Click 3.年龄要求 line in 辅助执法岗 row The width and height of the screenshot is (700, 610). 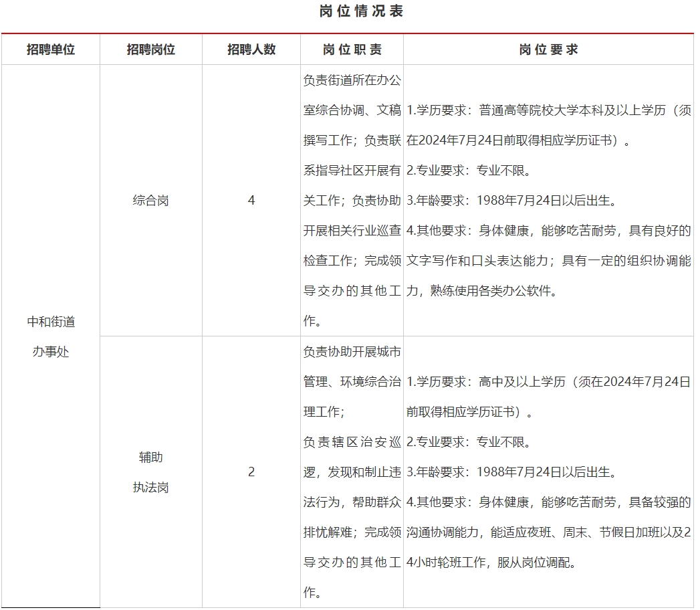pyautogui.click(x=511, y=472)
